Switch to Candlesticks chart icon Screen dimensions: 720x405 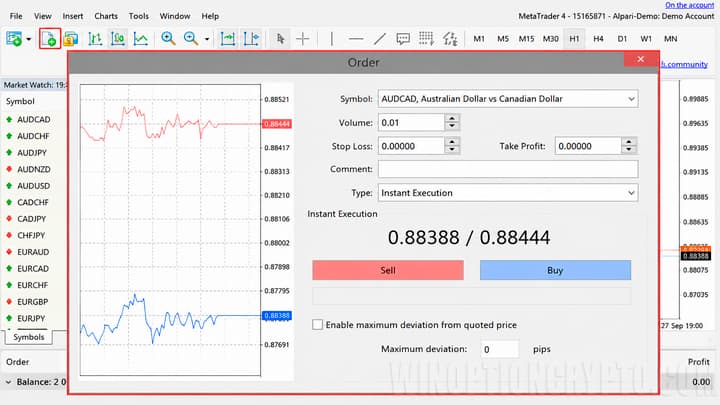118,39
